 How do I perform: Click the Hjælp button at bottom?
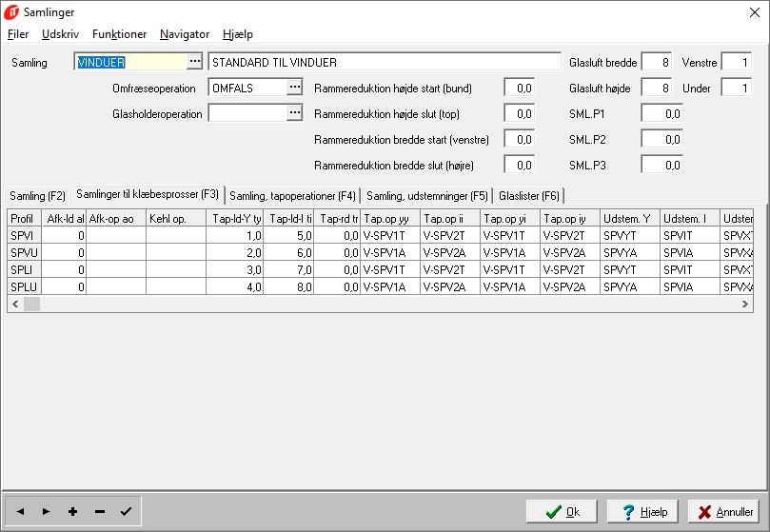click(x=642, y=512)
